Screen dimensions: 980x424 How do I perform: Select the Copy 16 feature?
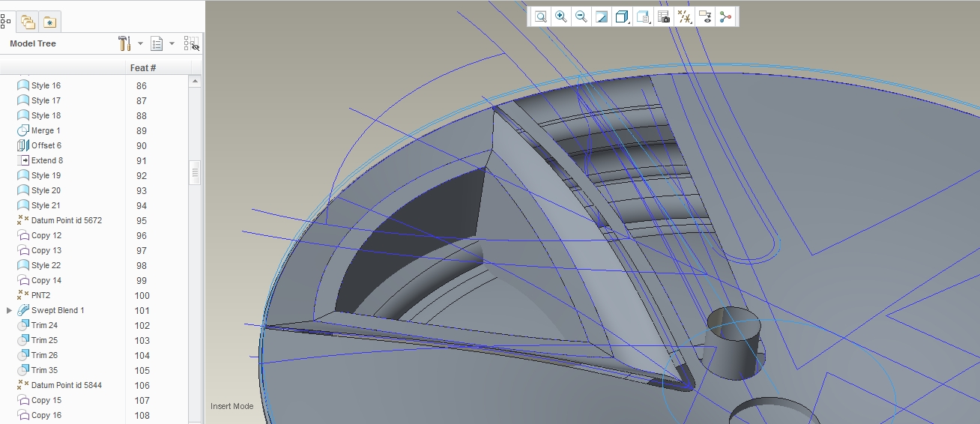[46, 415]
